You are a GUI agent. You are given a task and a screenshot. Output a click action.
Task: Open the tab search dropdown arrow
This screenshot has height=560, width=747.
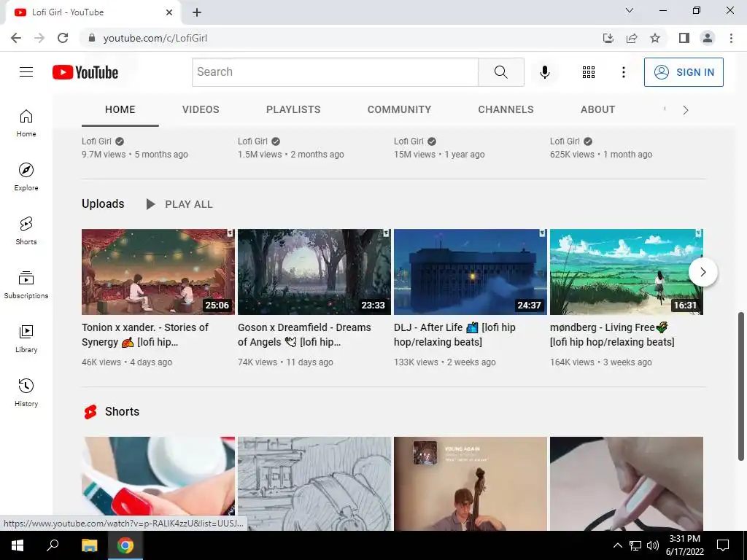click(630, 10)
